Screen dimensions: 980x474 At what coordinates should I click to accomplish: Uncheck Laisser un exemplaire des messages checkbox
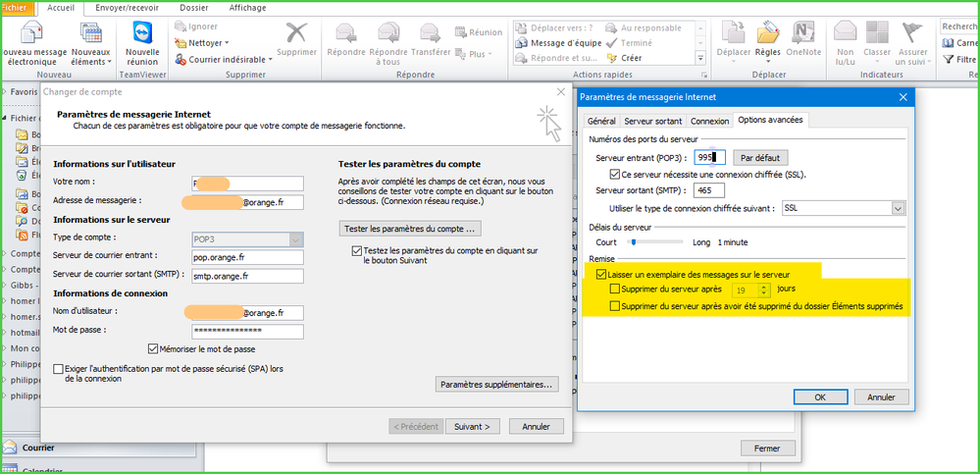pos(601,274)
